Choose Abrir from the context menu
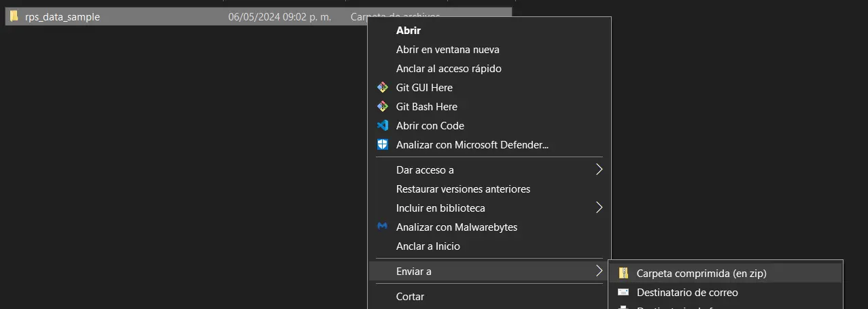This screenshot has width=868, height=309. pos(409,31)
